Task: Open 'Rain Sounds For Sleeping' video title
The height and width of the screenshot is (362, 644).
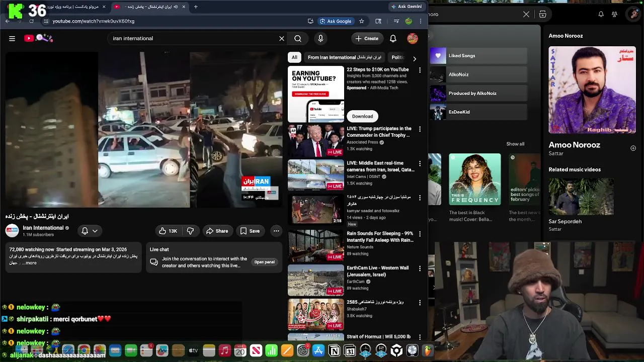Action: pyautogui.click(x=380, y=237)
